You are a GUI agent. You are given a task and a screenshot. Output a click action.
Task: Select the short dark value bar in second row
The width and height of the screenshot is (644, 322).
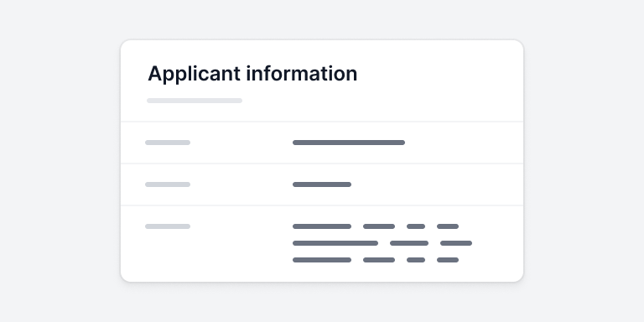click(x=322, y=184)
